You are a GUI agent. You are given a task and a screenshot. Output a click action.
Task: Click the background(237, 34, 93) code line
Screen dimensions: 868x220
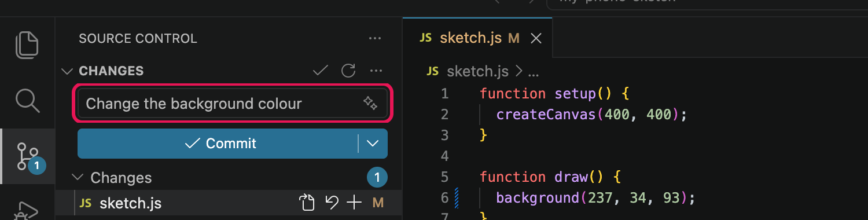[595, 197]
